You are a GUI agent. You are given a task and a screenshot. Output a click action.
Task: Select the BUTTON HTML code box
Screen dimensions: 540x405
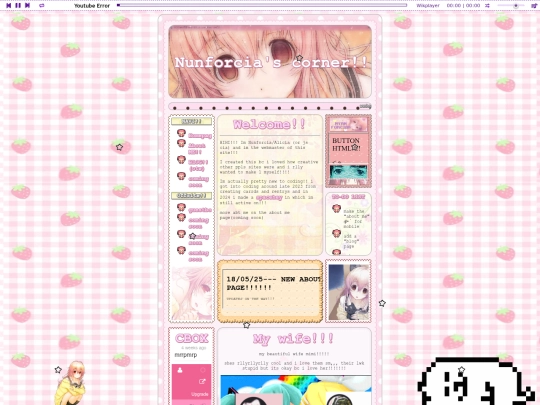tap(348, 148)
